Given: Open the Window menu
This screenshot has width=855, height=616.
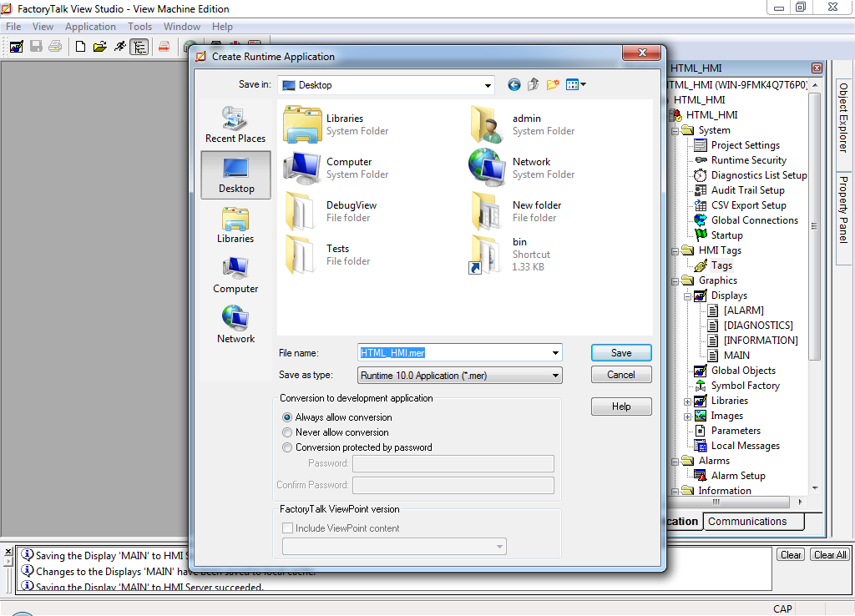Looking at the screenshot, I should tap(181, 27).
